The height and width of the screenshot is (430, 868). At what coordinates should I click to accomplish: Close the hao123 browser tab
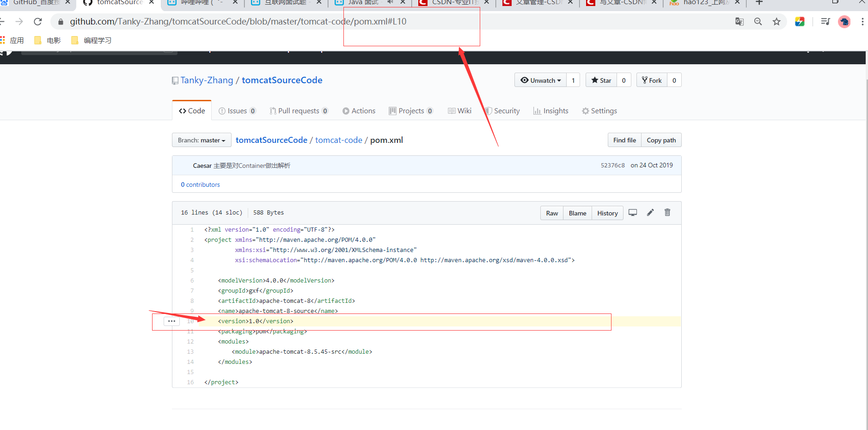click(737, 2)
